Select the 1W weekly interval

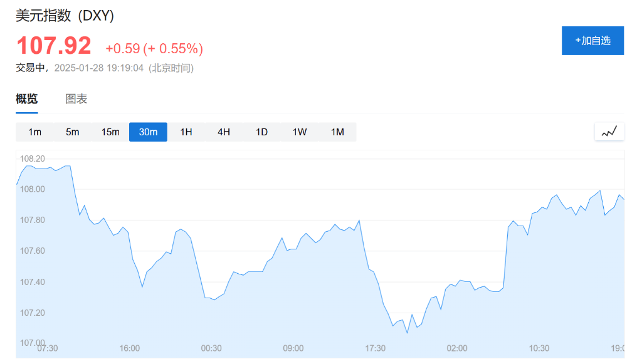tap(299, 132)
